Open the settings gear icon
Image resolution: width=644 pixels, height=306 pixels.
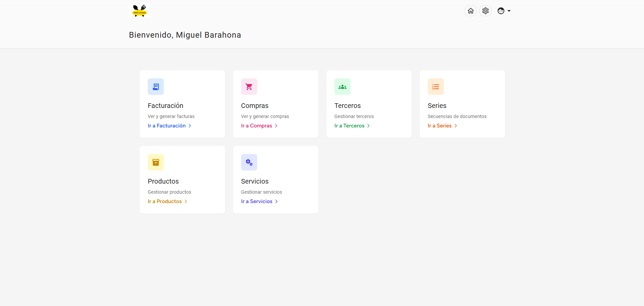point(486,11)
